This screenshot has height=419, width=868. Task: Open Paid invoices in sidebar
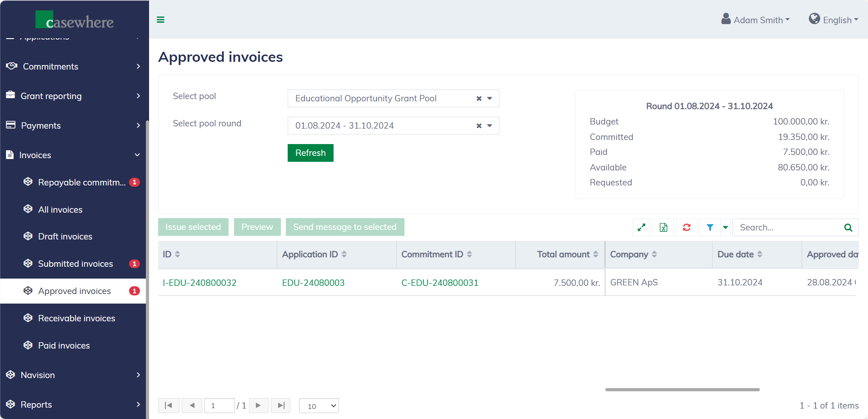pyautogui.click(x=64, y=345)
